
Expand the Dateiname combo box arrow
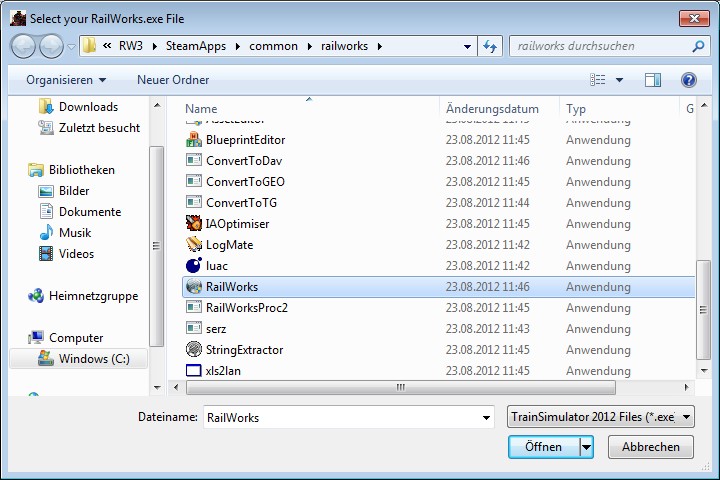(486, 418)
